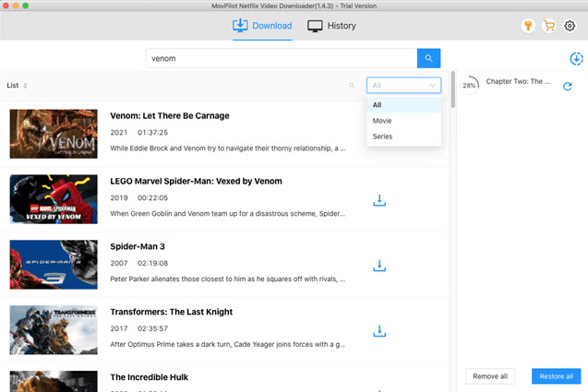Choose Series from the filter menu
588x392 pixels.
(x=403, y=137)
